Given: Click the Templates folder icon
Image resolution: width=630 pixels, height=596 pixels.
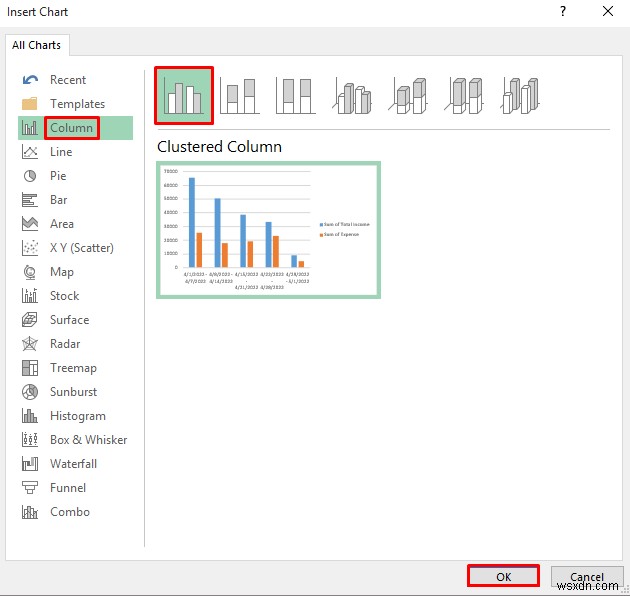Looking at the screenshot, I should (x=30, y=104).
